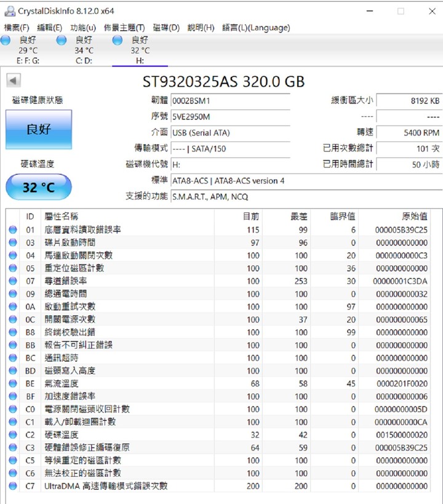
Task: Open the 佈景主題(T) menu
Action: point(124,28)
